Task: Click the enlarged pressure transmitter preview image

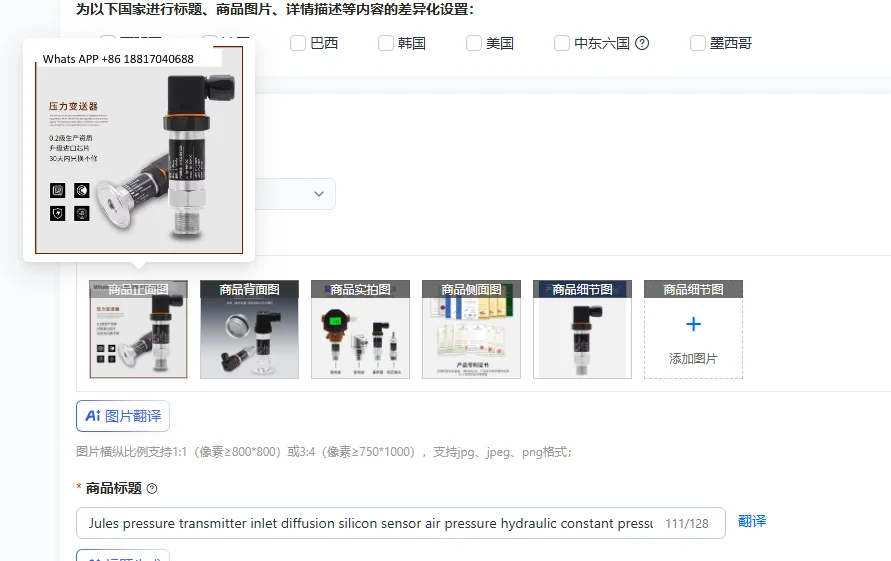Action: tap(139, 150)
